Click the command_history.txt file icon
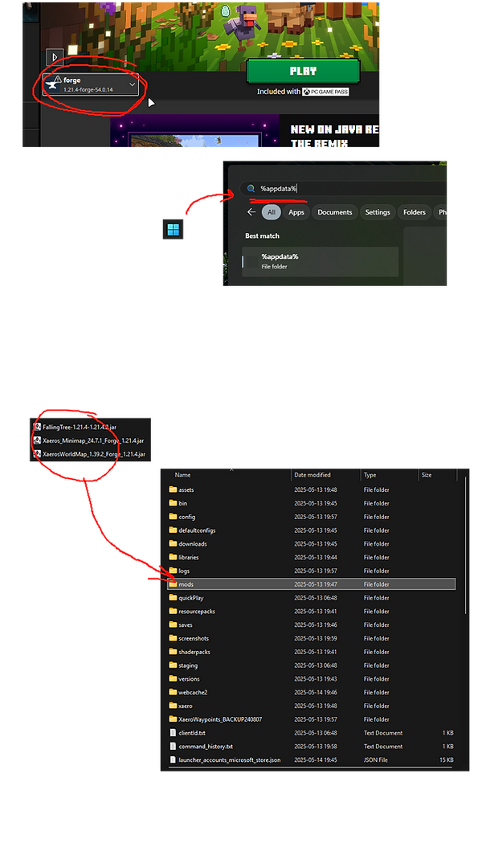Image resolution: width=482 pixels, height=868 pixels. tap(173, 746)
